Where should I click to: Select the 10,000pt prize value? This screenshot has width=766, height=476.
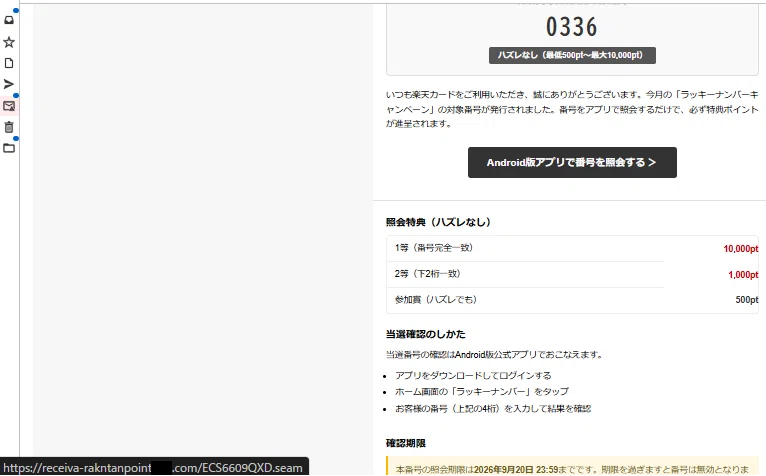(741, 249)
